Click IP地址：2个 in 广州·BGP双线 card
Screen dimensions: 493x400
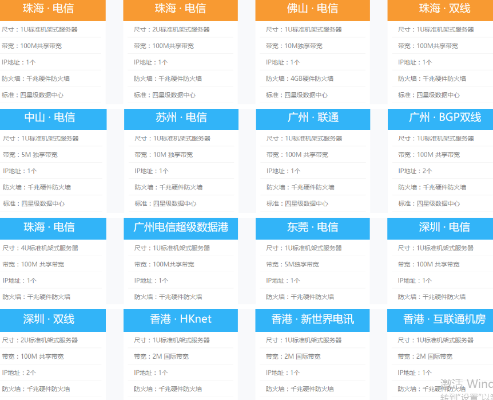(x=415, y=171)
